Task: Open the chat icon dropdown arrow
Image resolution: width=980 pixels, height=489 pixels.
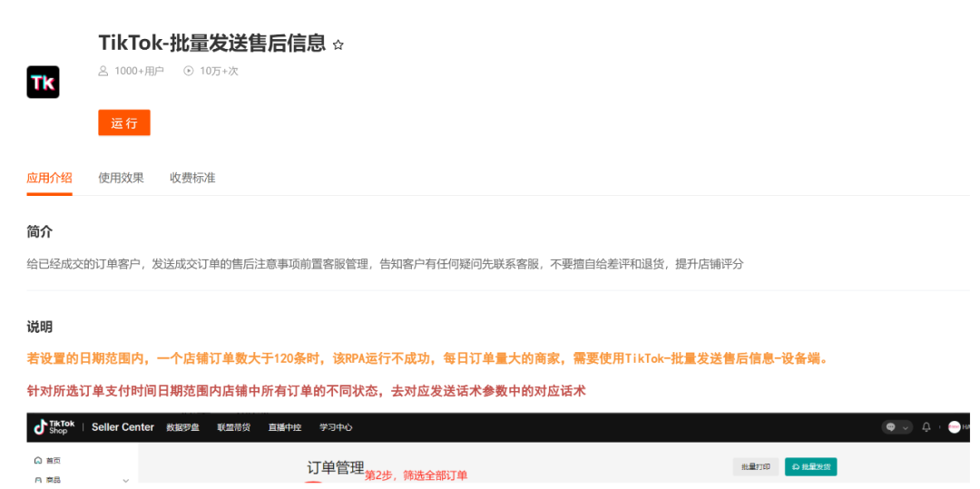Action: pyautogui.click(x=905, y=428)
